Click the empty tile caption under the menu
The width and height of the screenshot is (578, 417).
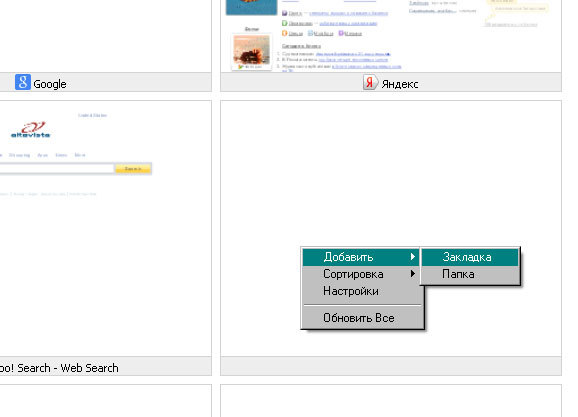(391, 366)
